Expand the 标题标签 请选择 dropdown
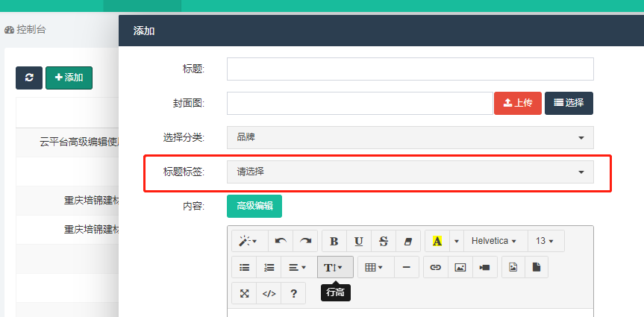 pyautogui.click(x=410, y=172)
